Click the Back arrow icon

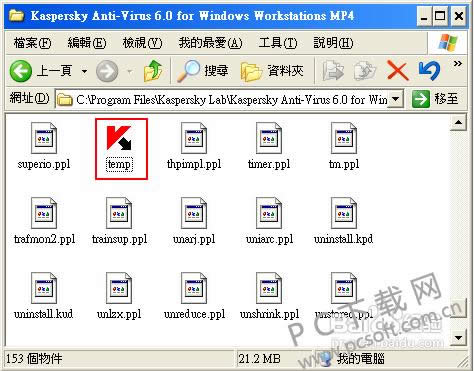pos(21,71)
